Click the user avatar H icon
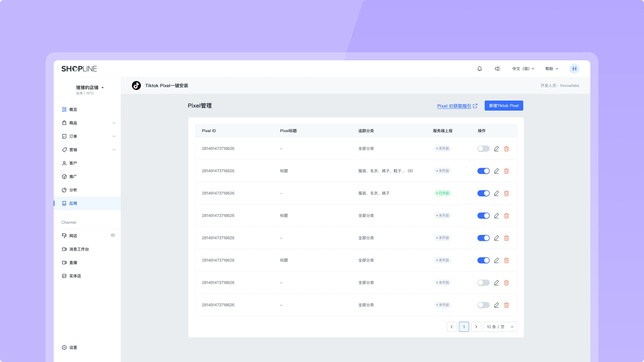Screen dimensions: 644x362 tap(574, 69)
